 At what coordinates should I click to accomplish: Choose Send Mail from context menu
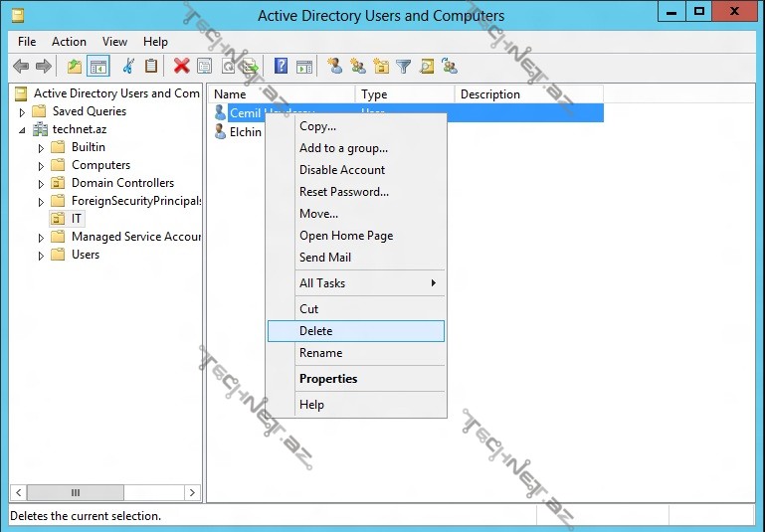coord(356,257)
